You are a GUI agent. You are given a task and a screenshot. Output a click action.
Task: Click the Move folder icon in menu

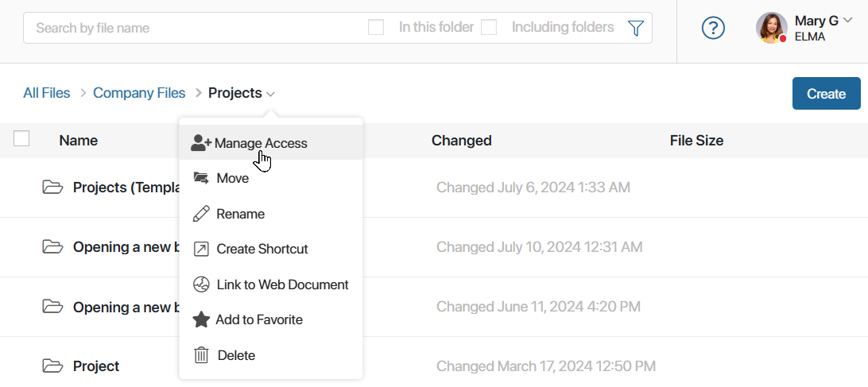pyautogui.click(x=201, y=178)
